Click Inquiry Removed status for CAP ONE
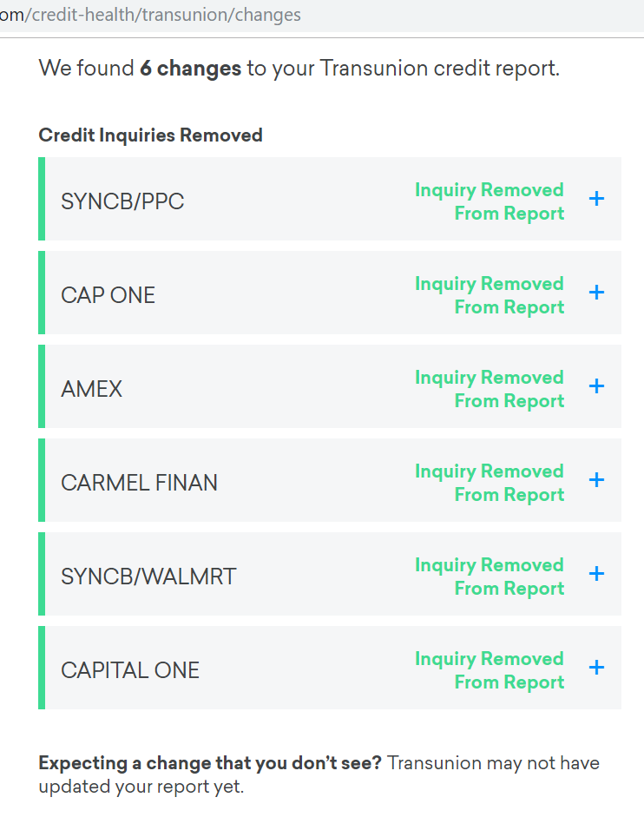644x817 pixels. 490,295
